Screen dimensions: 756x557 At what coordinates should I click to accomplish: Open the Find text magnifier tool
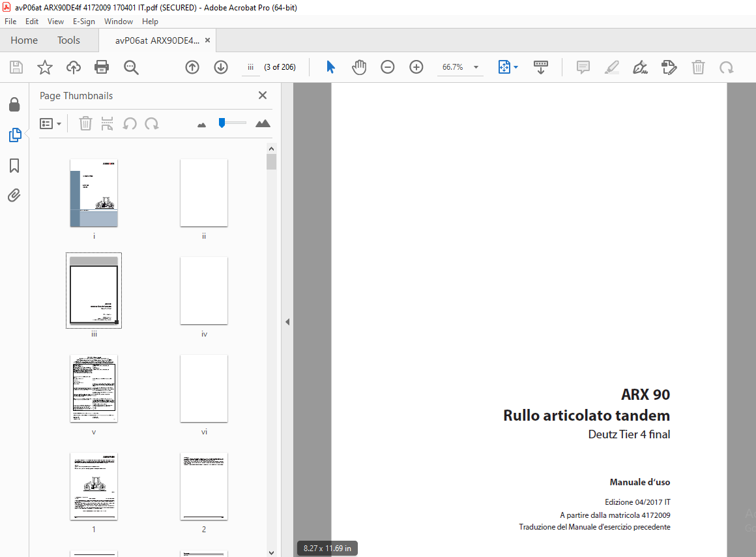click(x=131, y=67)
